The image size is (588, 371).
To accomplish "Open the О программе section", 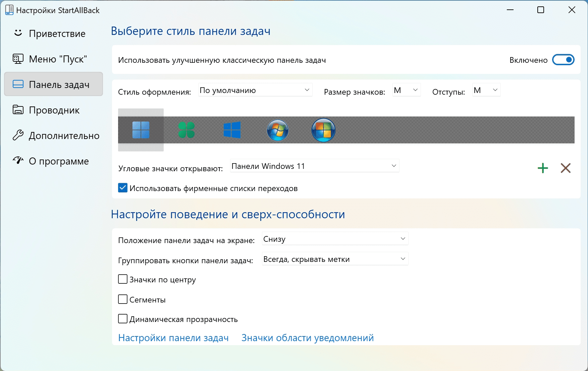I will click(54, 161).
